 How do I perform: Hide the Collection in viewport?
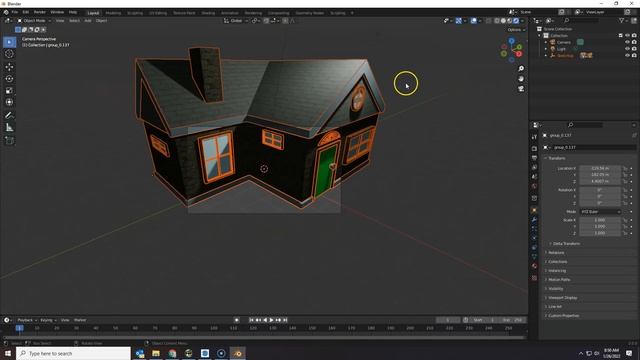(627, 36)
